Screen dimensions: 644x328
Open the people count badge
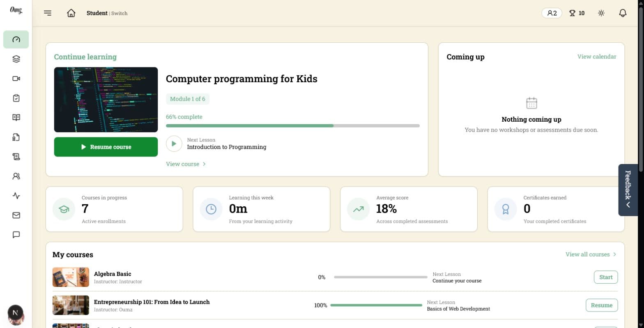[x=552, y=13]
